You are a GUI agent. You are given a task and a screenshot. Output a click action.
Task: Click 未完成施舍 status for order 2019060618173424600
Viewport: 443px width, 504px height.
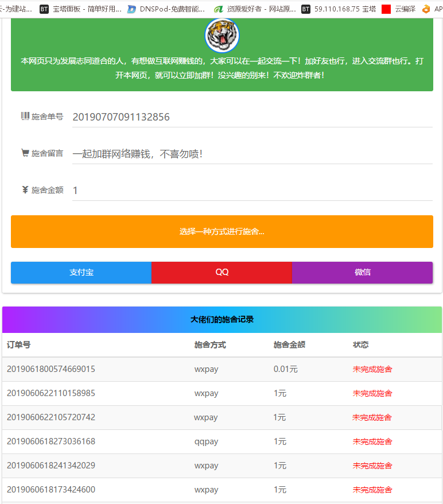click(372, 490)
